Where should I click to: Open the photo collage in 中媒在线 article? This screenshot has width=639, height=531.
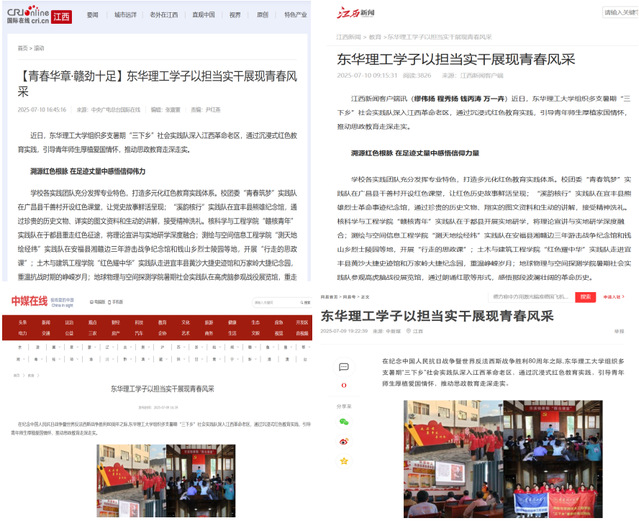click(x=166, y=480)
